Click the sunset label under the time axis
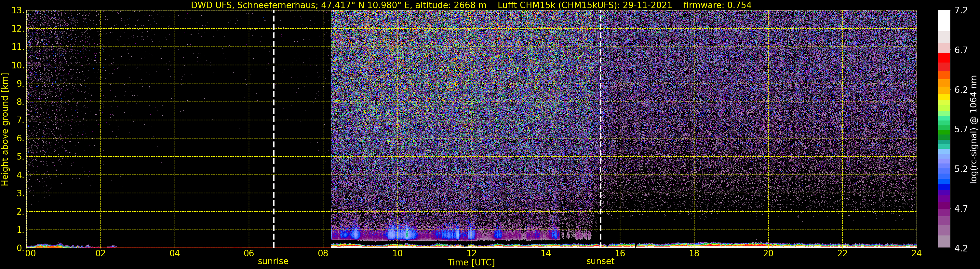The image size is (980, 269). pos(600,262)
